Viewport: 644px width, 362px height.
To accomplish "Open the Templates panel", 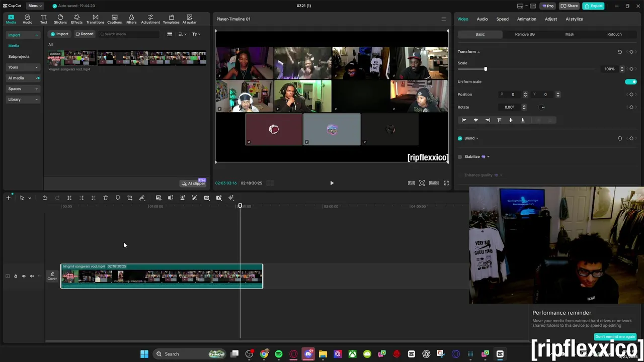I will coord(171,19).
